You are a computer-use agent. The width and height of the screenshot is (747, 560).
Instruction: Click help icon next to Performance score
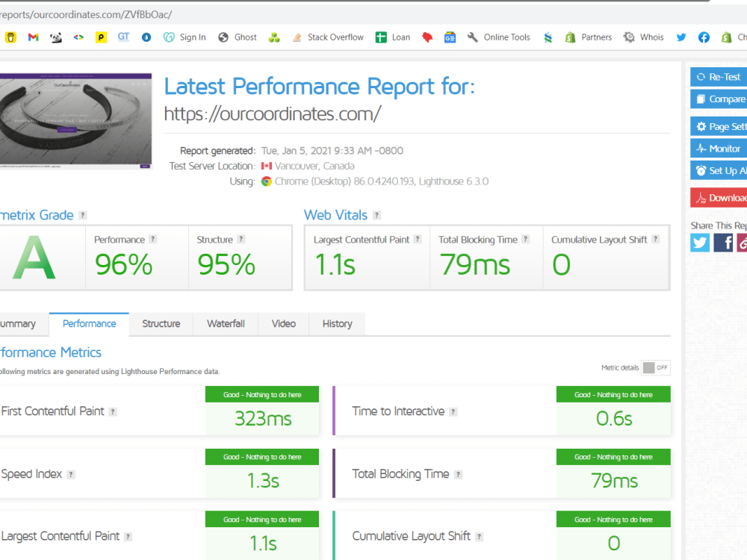(153, 239)
